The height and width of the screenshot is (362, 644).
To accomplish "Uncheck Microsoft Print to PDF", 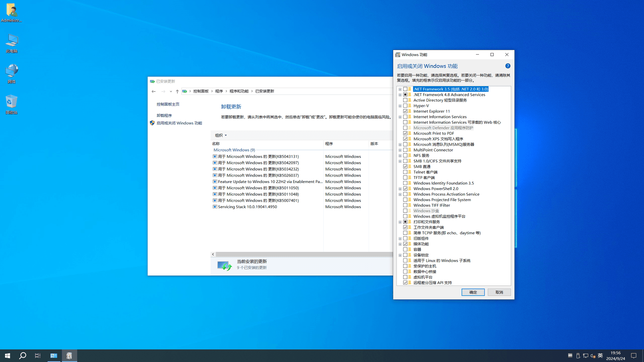I will [x=405, y=133].
